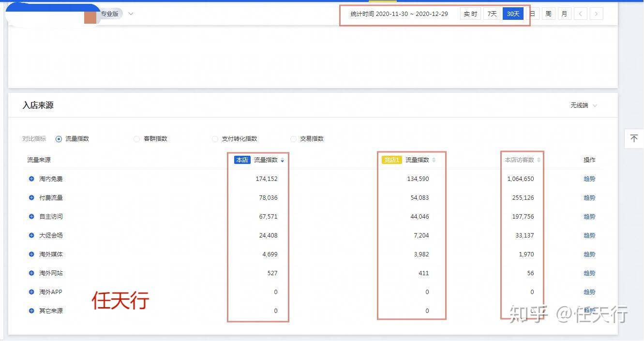Switch to the 实时 time range
This screenshot has height=341, width=644.
coord(470,14)
